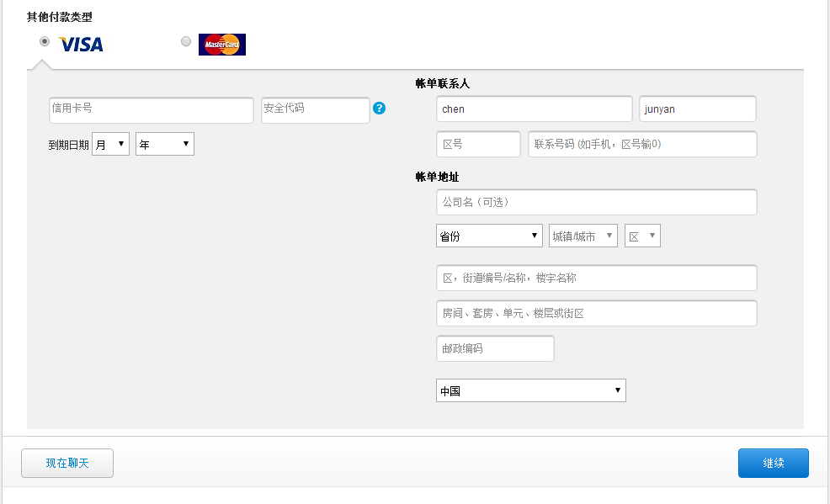The height and width of the screenshot is (504, 830).
Task: Click the 到期日期 label text
Action: click(x=68, y=145)
